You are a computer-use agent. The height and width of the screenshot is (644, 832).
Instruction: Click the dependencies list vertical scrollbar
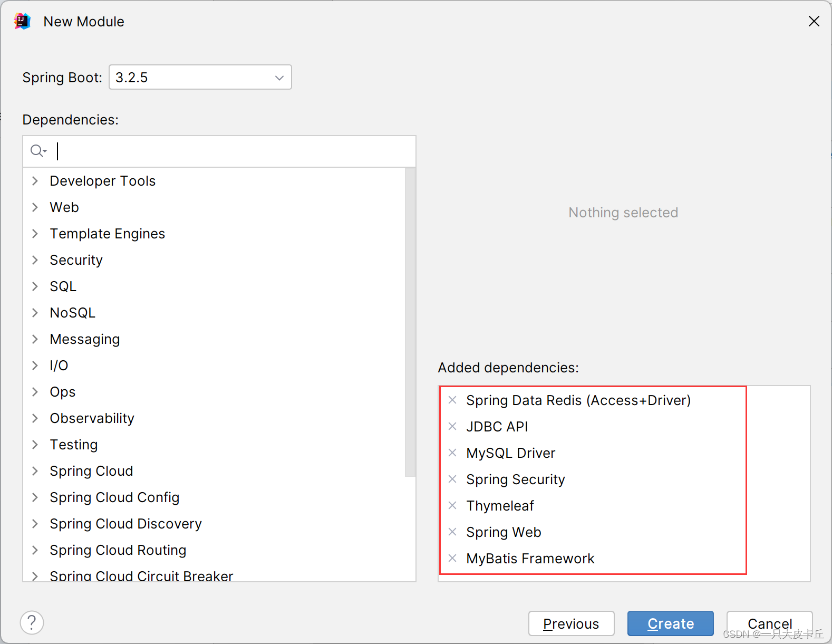click(x=410, y=322)
